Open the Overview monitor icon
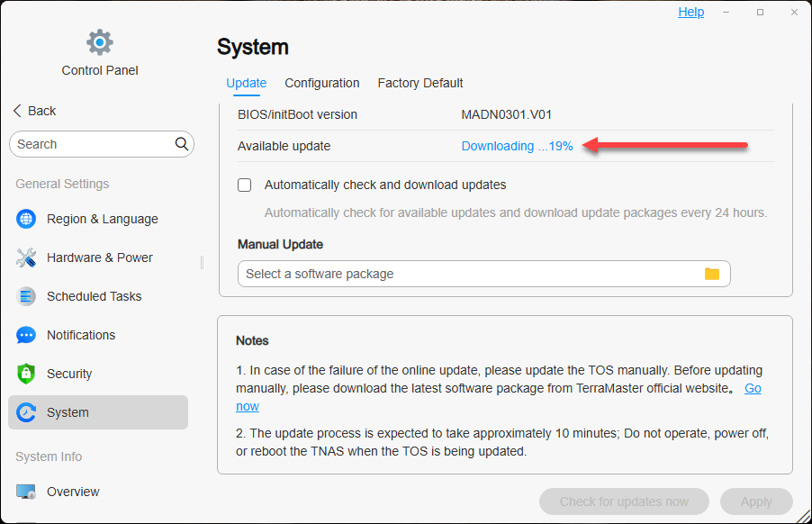 pos(27,492)
